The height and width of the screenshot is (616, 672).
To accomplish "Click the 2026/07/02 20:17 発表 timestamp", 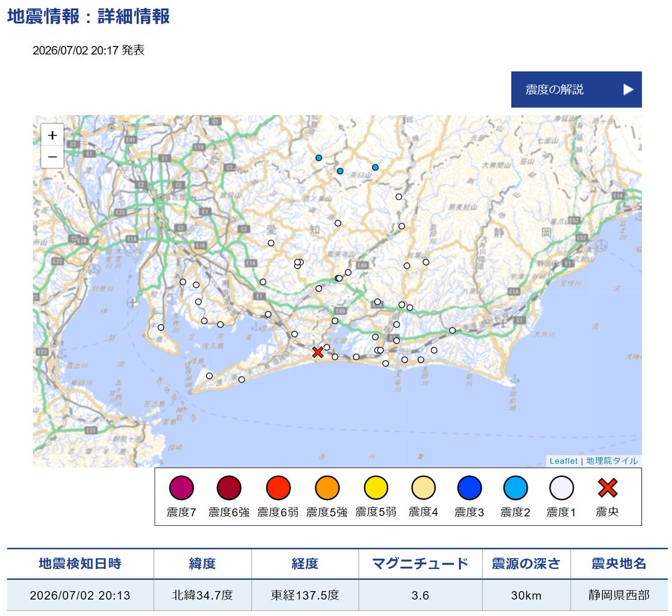I will 88,50.
